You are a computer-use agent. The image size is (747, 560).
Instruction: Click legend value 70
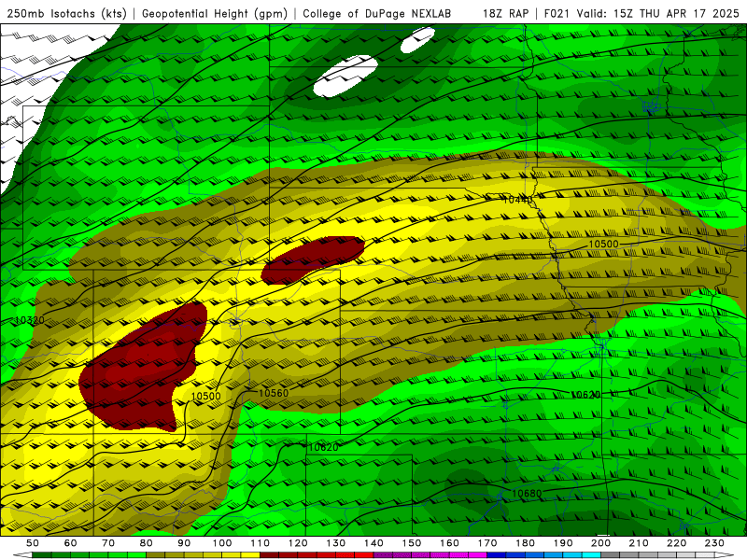point(108,543)
